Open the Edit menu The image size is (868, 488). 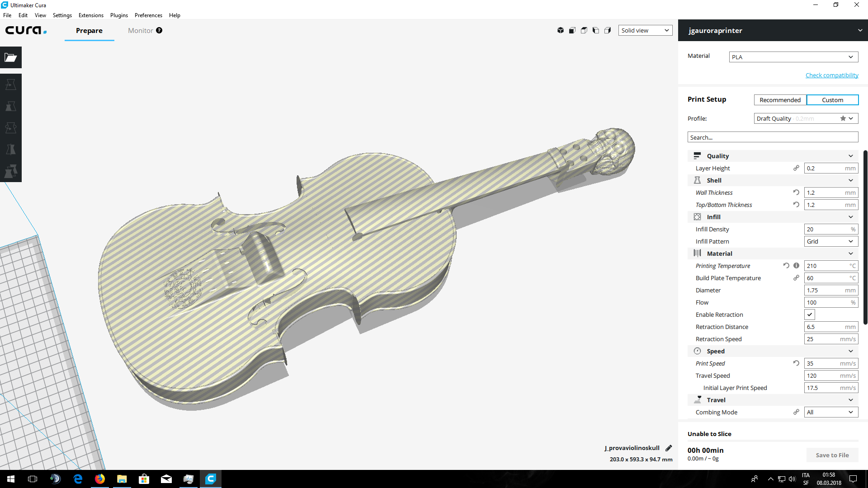click(x=23, y=15)
